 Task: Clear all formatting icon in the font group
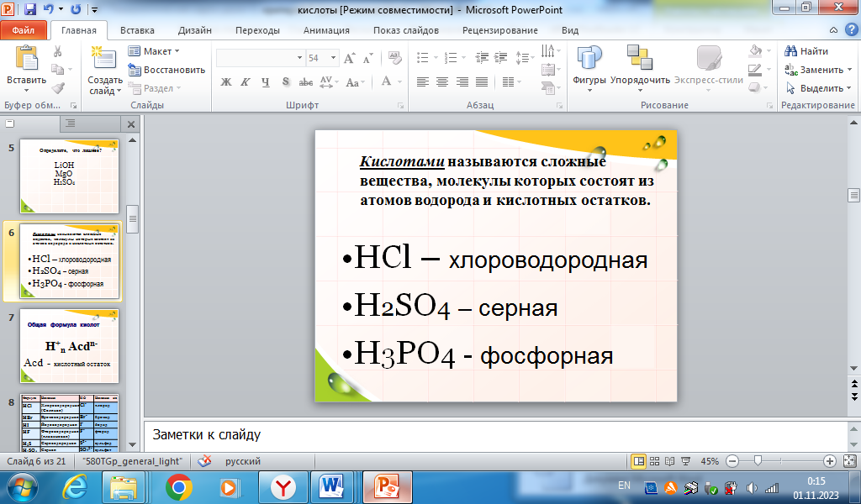[x=395, y=58]
